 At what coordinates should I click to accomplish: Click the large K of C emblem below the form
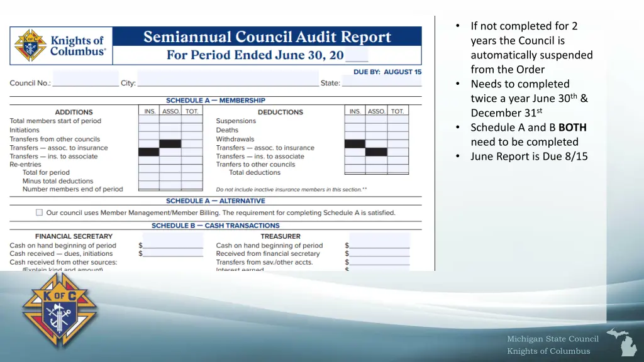(60, 310)
